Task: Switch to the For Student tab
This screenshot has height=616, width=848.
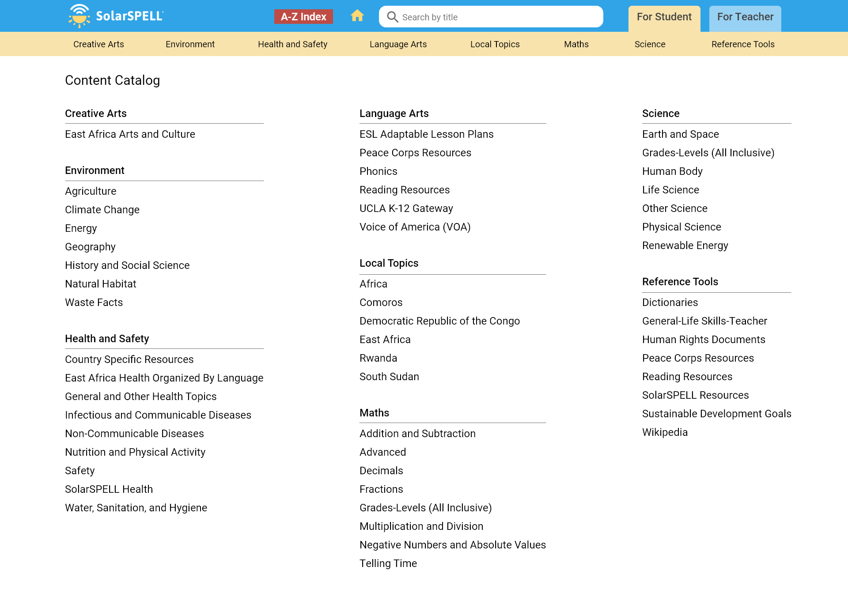Action: 664,18
